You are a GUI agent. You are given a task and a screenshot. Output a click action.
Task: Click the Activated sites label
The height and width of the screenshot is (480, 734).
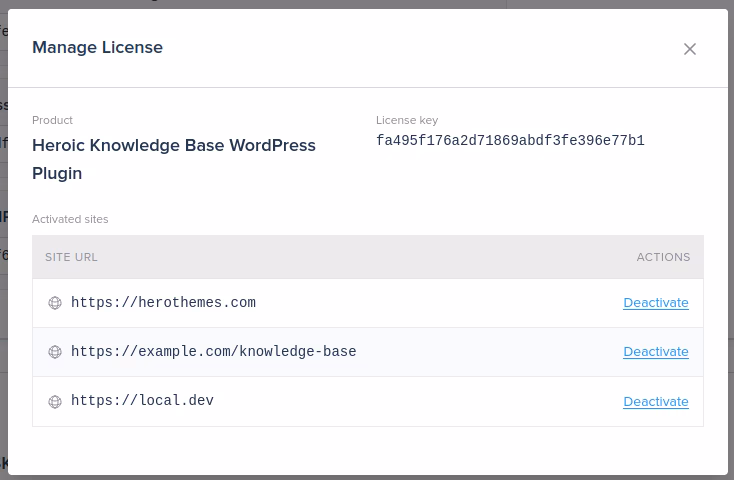click(70, 219)
